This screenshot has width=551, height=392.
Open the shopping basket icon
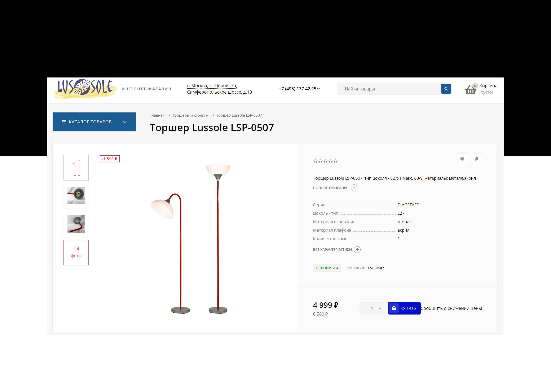(470, 90)
